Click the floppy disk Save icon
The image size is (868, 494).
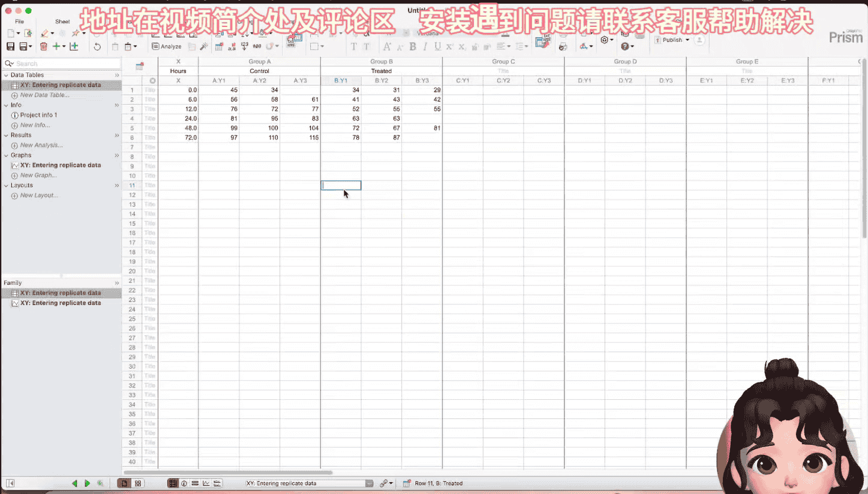point(10,46)
